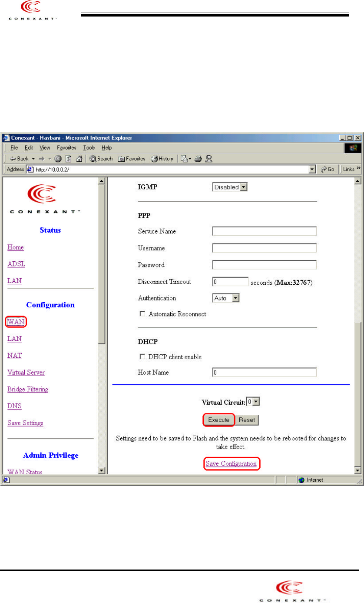Click the Execute button
Image resolution: width=364 pixels, height=603 pixels.
[x=219, y=420]
